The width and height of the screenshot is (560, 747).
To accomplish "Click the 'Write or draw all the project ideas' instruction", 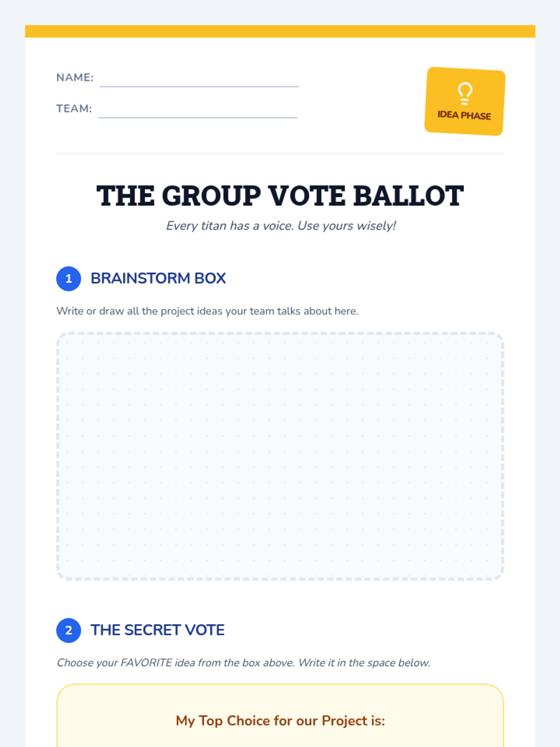I will (x=207, y=311).
